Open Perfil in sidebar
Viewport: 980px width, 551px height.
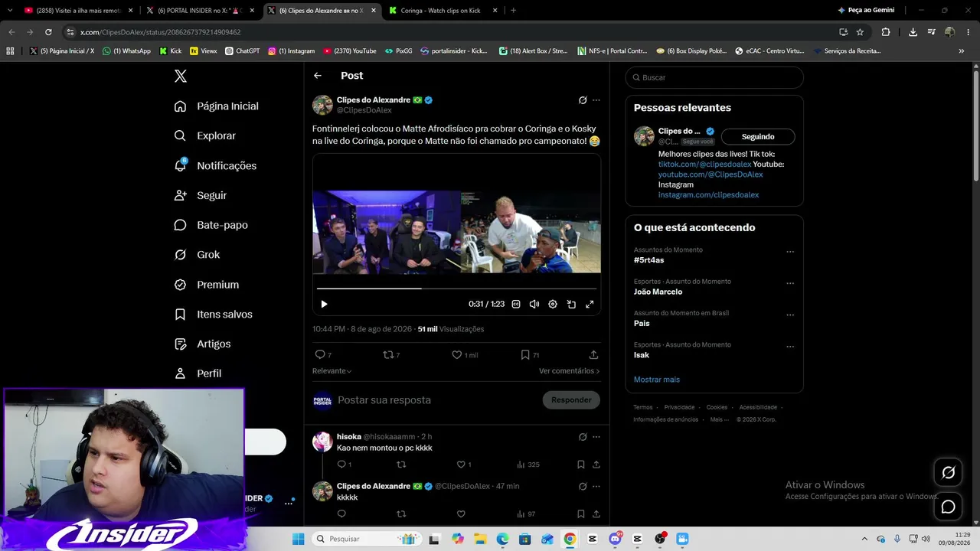(198, 373)
